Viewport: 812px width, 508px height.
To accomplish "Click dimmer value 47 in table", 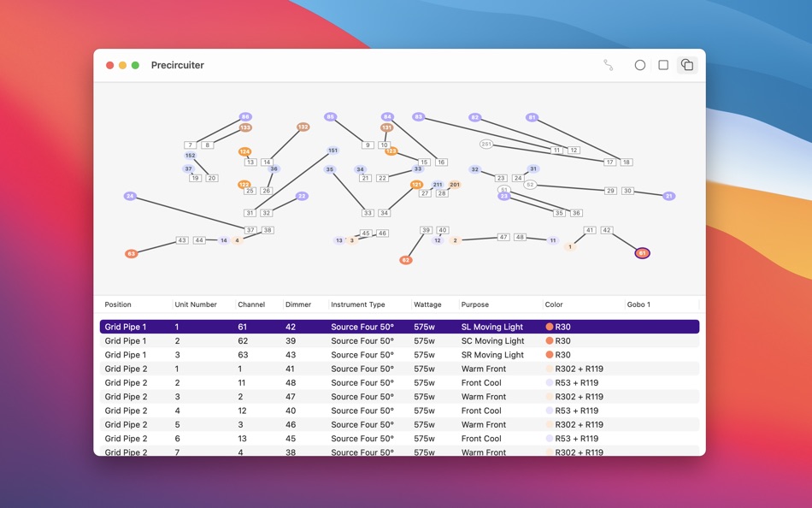I will pyautogui.click(x=291, y=397).
